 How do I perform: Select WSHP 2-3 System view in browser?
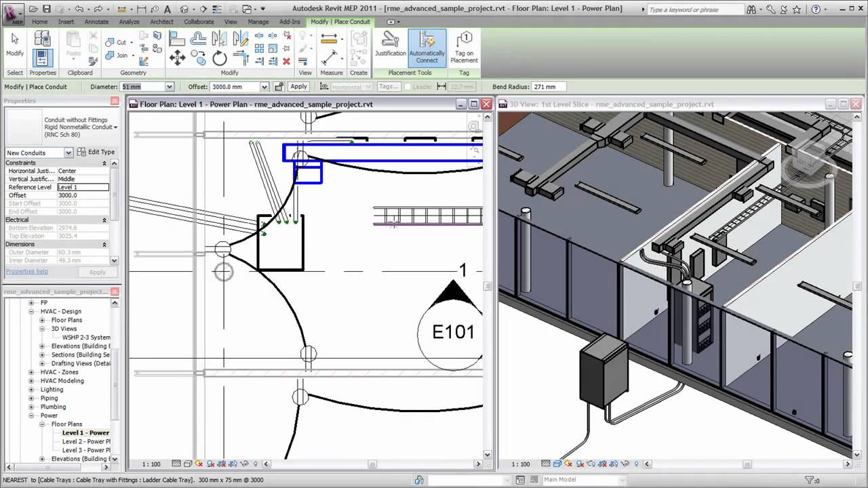86,337
